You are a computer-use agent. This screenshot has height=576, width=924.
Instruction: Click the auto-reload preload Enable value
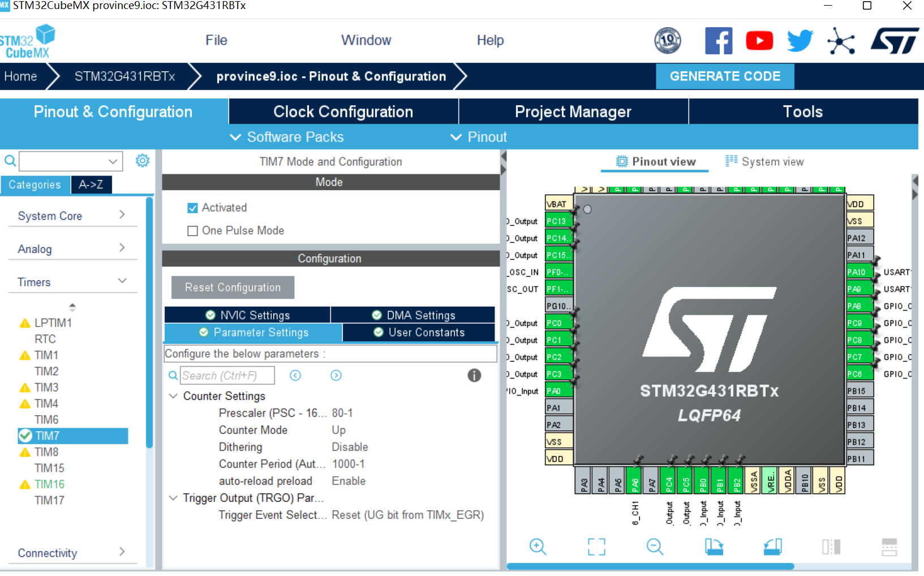349,481
